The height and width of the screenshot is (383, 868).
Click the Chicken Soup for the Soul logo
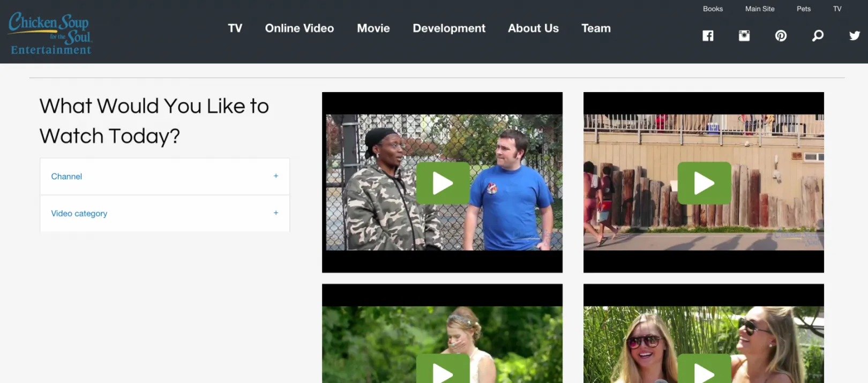(50, 34)
